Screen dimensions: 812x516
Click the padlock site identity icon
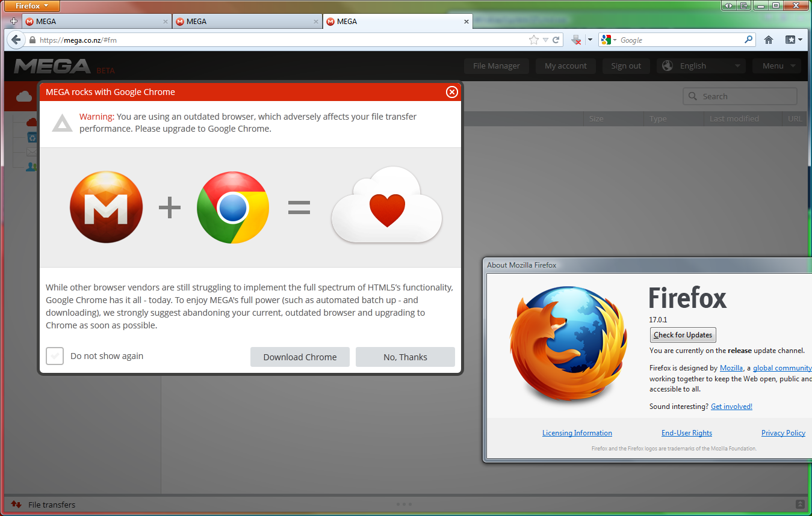tap(33, 40)
